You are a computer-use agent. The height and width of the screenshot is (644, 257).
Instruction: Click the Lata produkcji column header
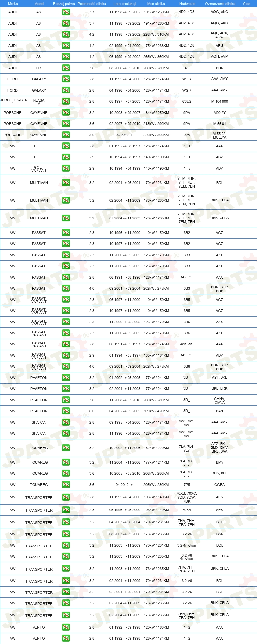tap(125, 4)
